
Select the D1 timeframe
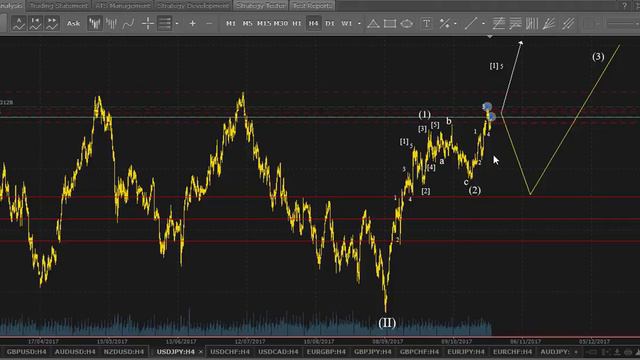tap(330, 24)
